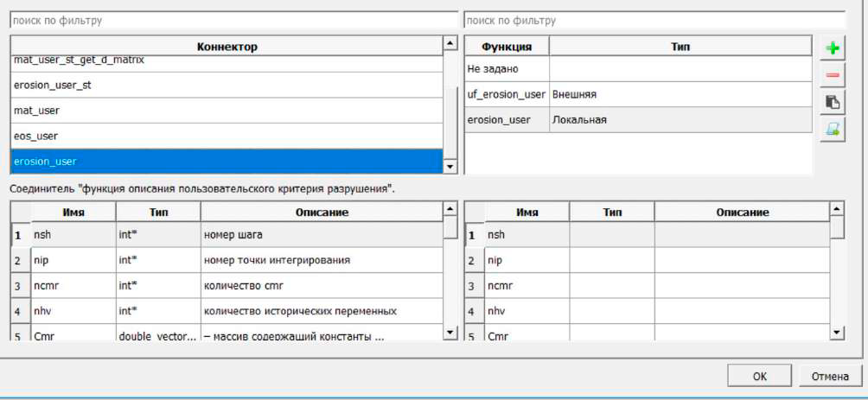Pick the 'Не задано' function row

(x=637, y=68)
